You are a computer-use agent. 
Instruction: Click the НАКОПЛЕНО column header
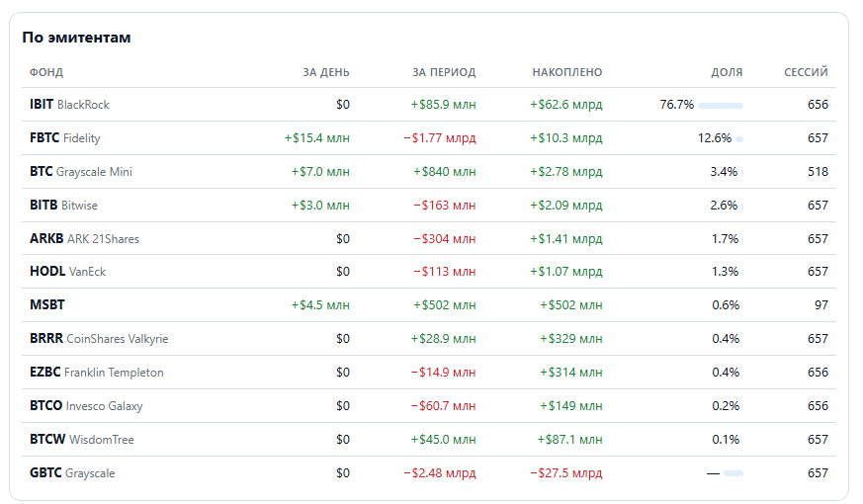566,72
